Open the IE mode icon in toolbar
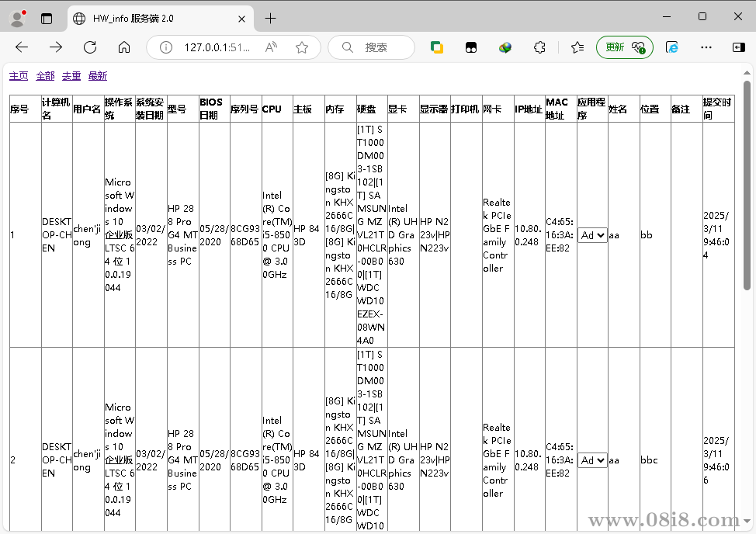This screenshot has width=756, height=534. [672, 47]
